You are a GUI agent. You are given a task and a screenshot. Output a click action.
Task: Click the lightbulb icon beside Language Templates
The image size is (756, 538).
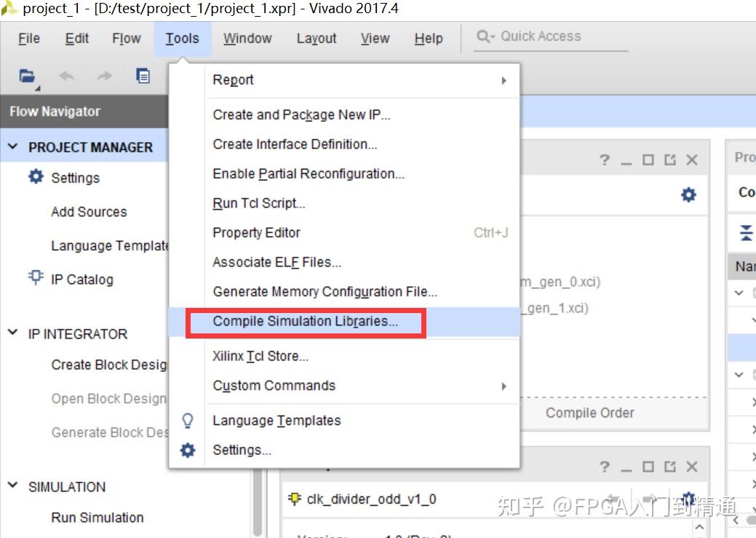pos(188,421)
